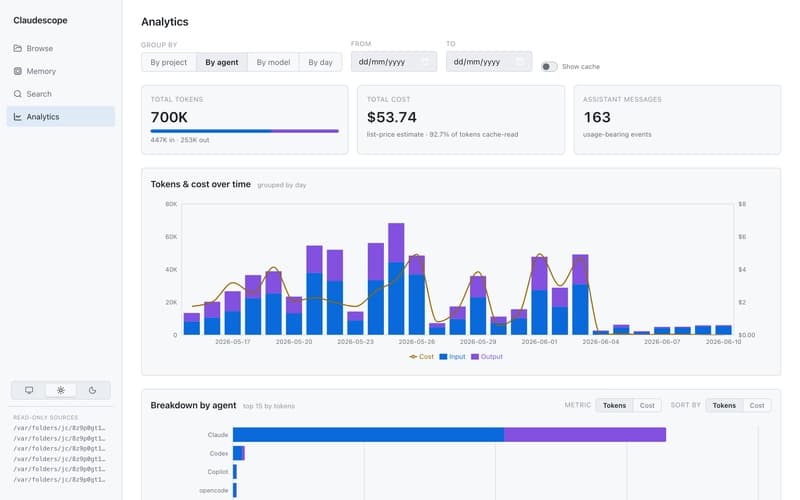Enable the Show cache switch
The width and height of the screenshot is (800, 500).
tap(549, 66)
